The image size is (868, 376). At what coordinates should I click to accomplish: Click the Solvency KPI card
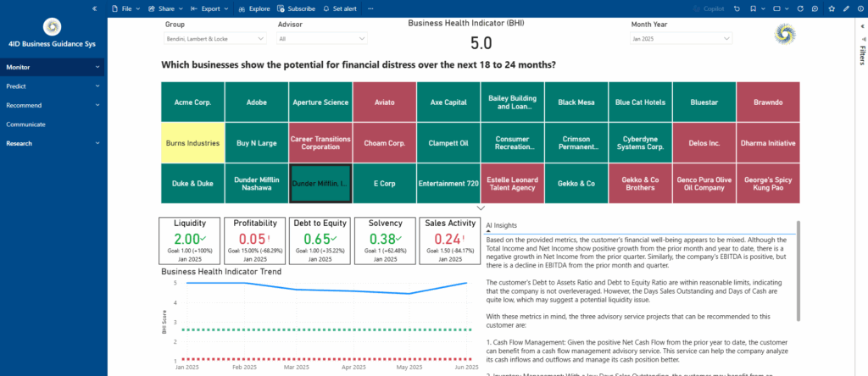point(386,241)
